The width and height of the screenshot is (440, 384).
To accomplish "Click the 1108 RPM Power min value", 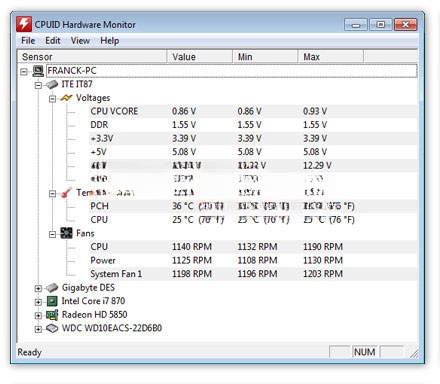I will [x=257, y=260].
